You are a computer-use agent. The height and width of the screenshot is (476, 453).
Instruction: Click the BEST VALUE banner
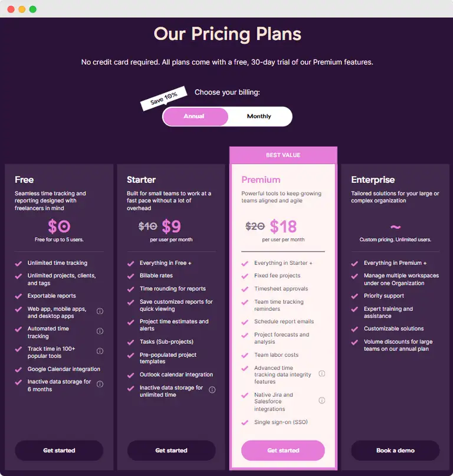point(283,155)
